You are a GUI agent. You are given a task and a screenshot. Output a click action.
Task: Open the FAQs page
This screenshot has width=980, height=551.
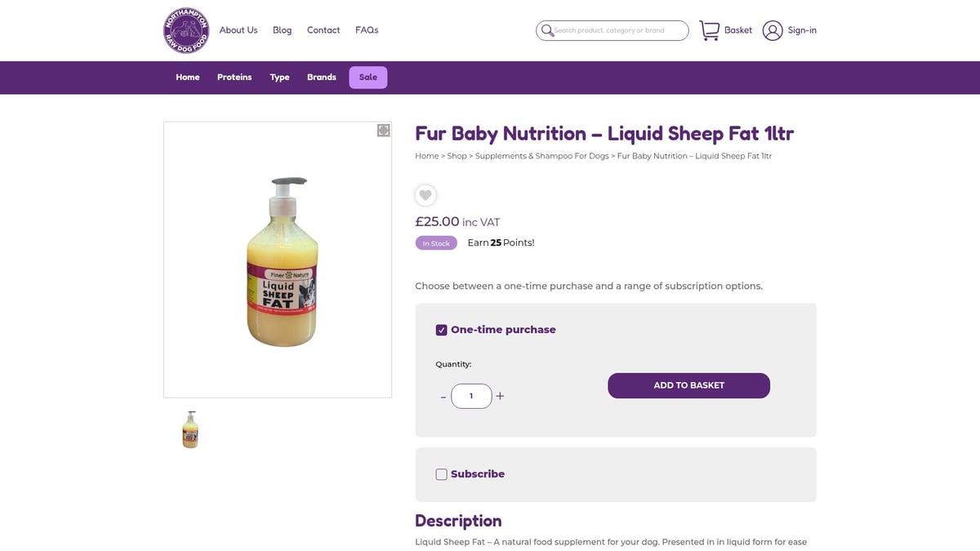[367, 29]
